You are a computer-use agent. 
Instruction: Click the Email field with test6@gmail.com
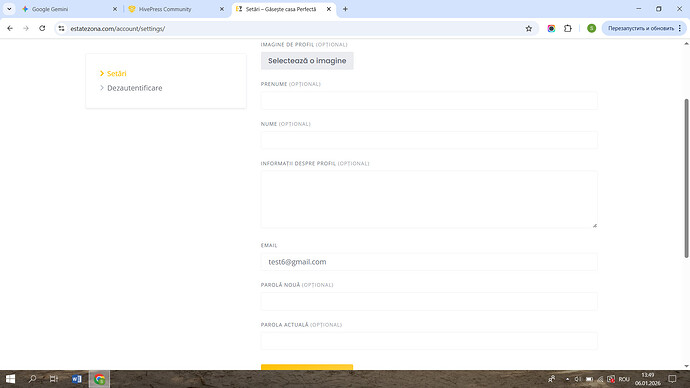pyautogui.click(x=429, y=262)
